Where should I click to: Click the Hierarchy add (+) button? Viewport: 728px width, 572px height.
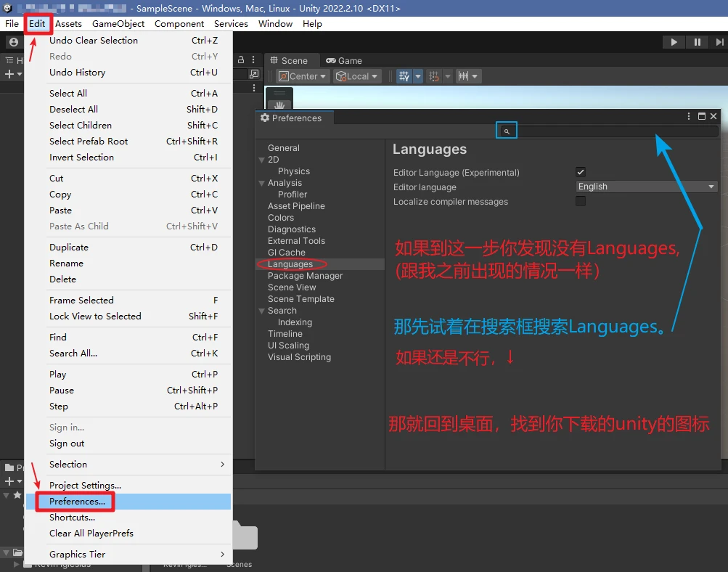coord(9,74)
